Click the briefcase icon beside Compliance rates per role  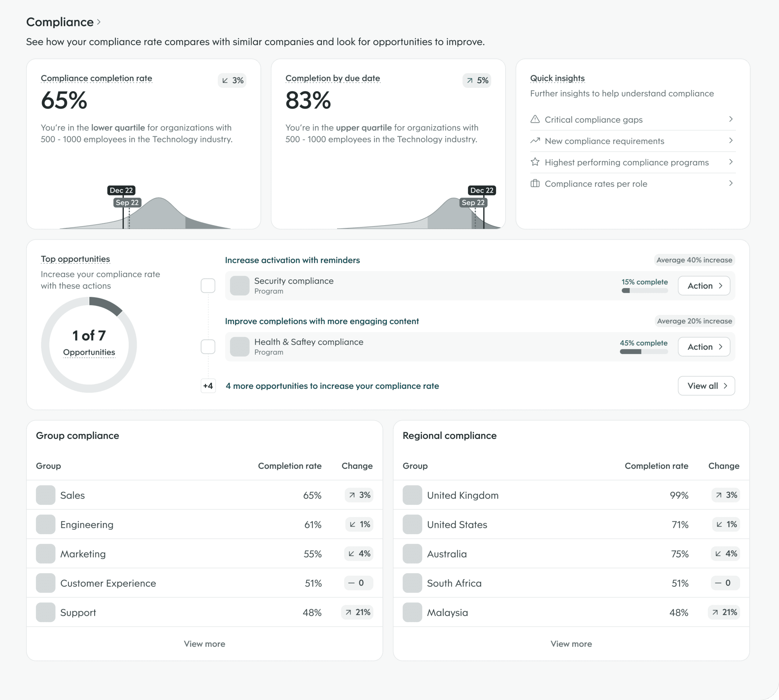coord(535,183)
